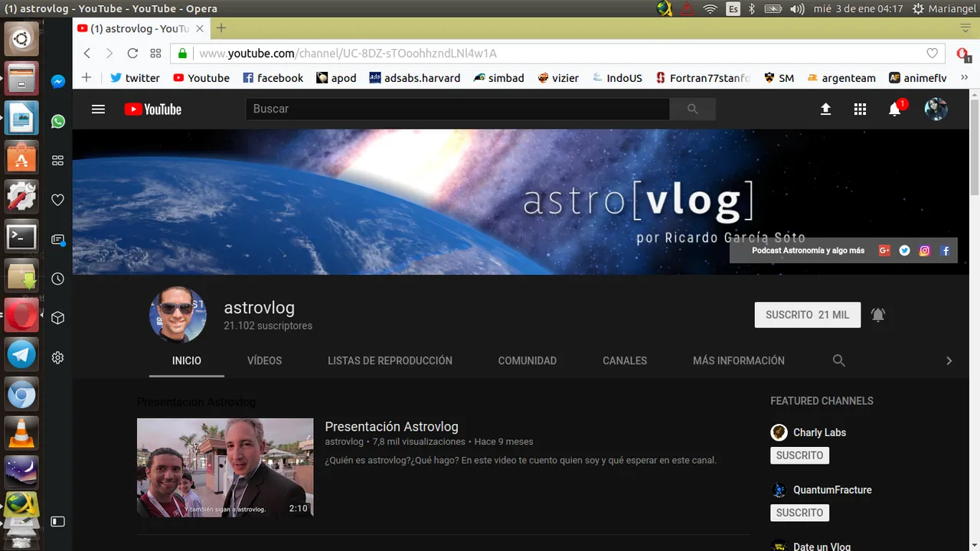This screenshot has height=551, width=980.
Task: Reload the page in Opera
Action: click(x=132, y=54)
